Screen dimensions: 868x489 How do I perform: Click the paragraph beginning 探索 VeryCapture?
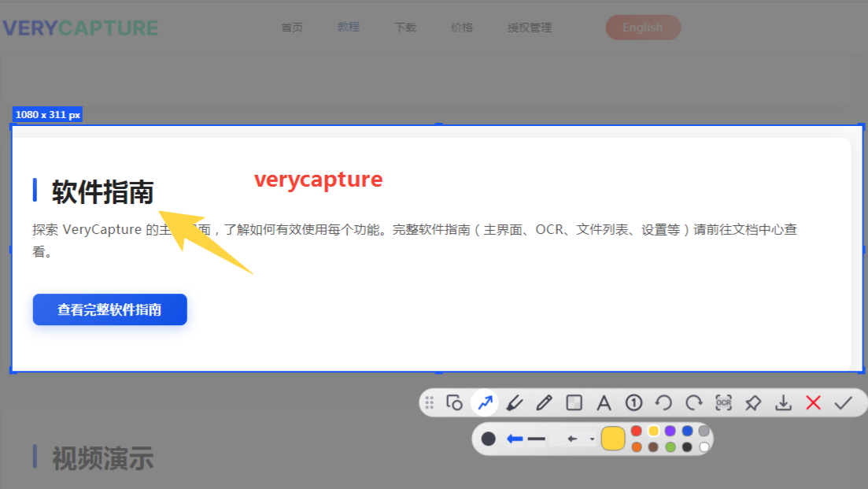(415, 240)
